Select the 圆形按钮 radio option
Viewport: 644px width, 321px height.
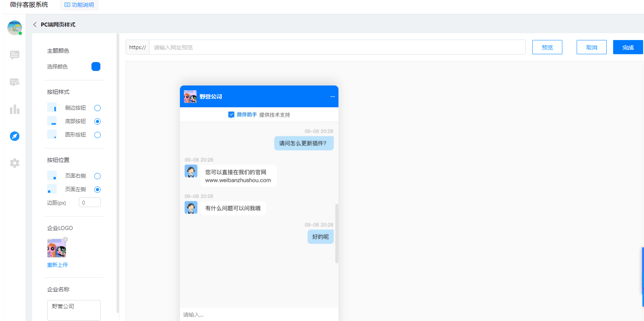[97, 135]
